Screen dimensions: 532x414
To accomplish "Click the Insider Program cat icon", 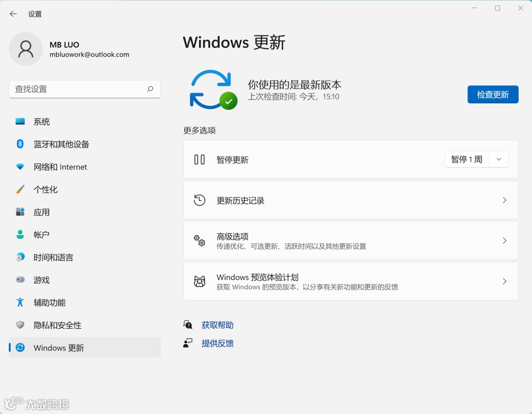I will click(x=199, y=281).
